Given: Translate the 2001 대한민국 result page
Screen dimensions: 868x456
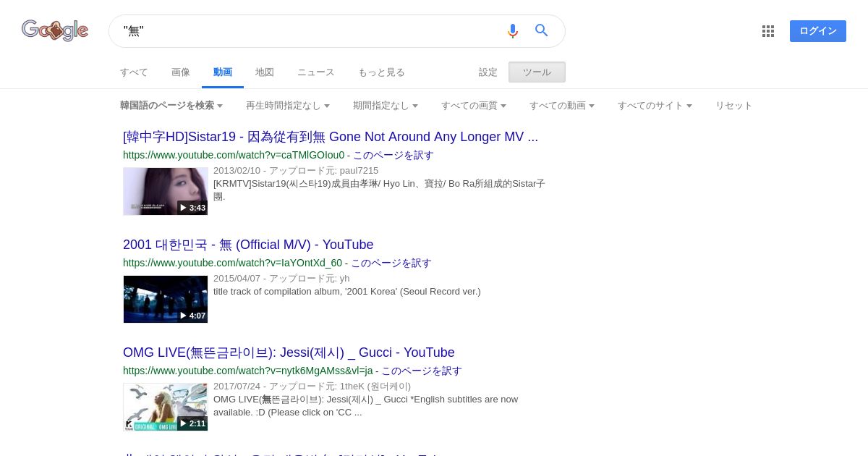Looking at the screenshot, I should [x=391, y=263].
